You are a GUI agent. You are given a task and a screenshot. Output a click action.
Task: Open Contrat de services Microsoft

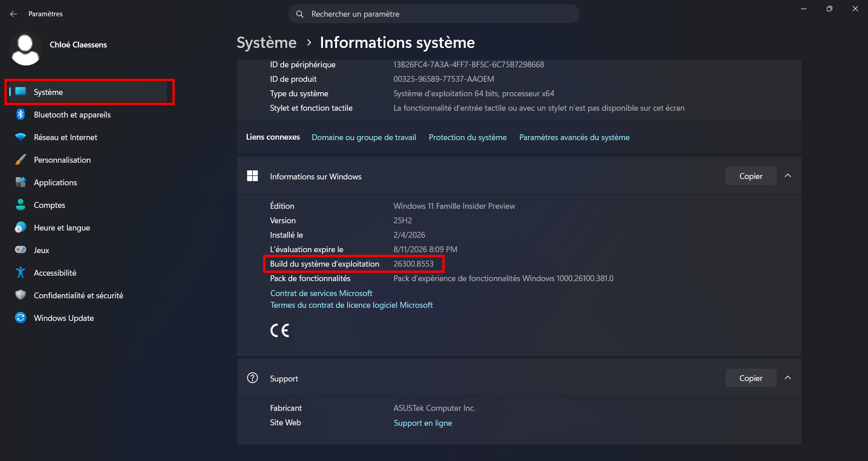click(321, 293)
